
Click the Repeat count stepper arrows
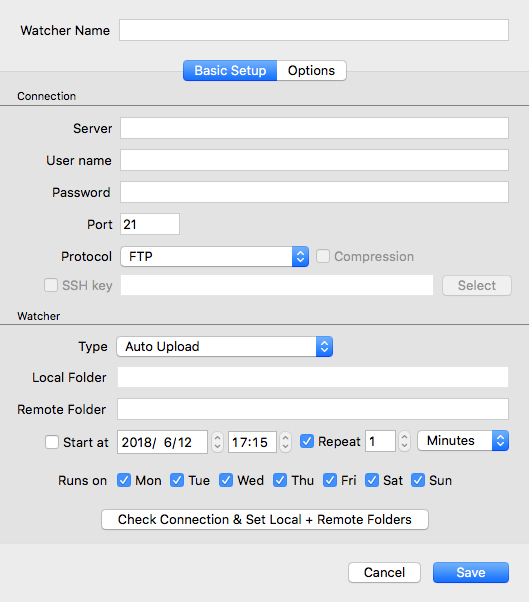tap(404, 441)
